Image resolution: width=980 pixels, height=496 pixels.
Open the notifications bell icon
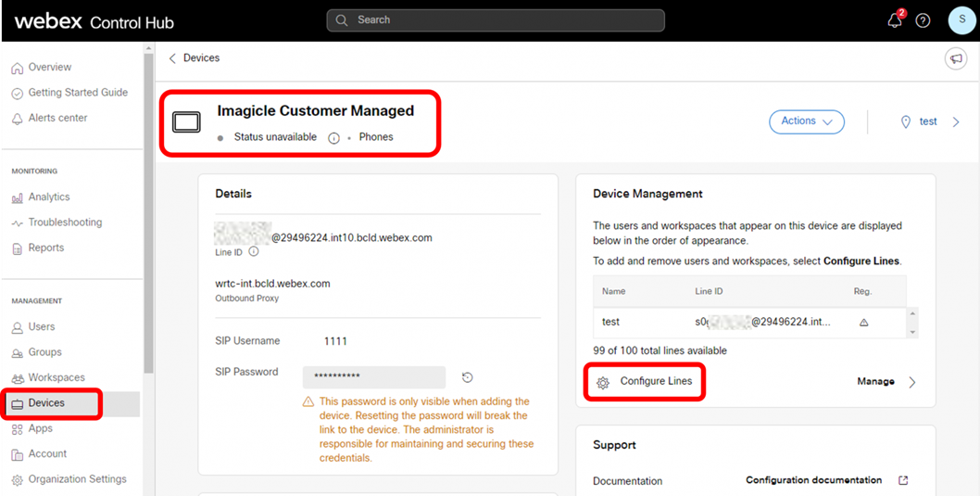pos(894,20)
